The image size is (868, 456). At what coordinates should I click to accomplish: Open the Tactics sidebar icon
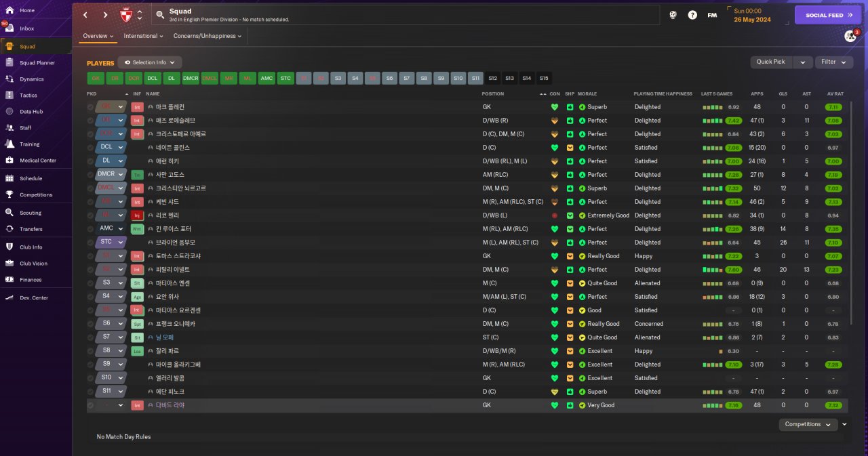(x=9, y=95)
